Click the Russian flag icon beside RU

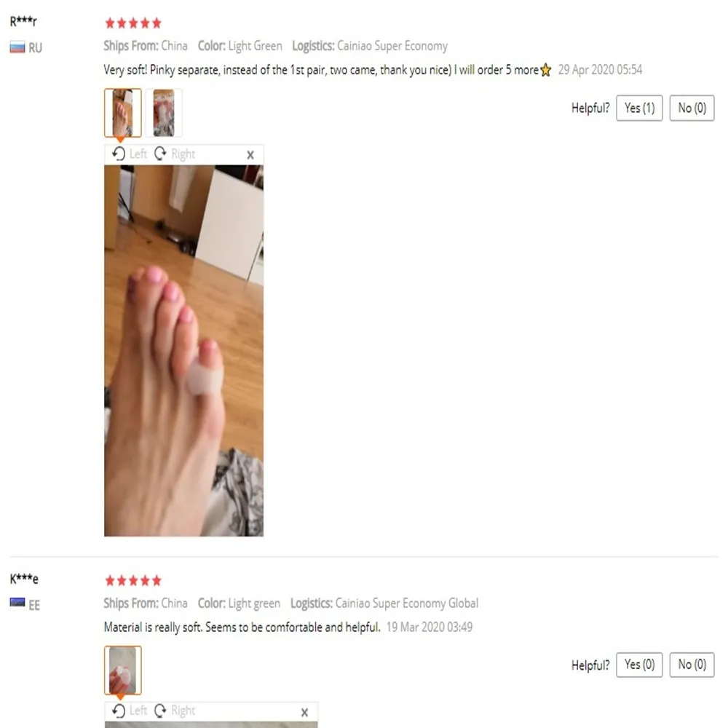pos(17,47)
